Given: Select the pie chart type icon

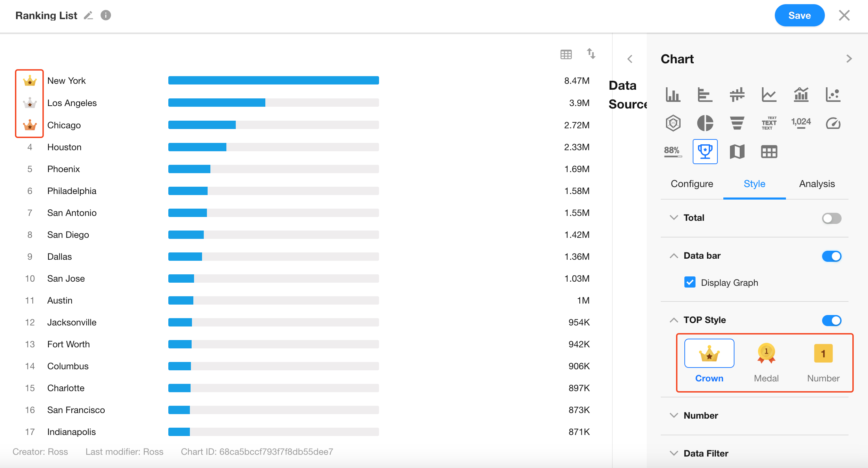Looking at the screenshot, I should 705,123.
